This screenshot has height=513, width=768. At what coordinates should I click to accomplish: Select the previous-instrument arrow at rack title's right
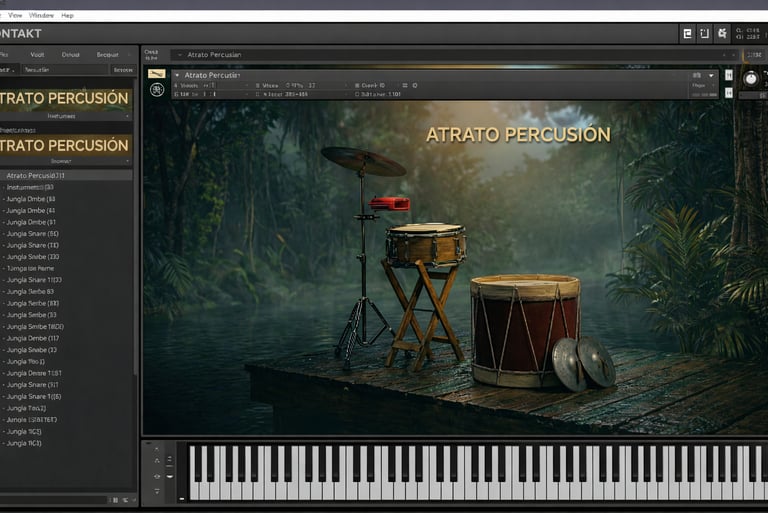(x=724, y=55)
